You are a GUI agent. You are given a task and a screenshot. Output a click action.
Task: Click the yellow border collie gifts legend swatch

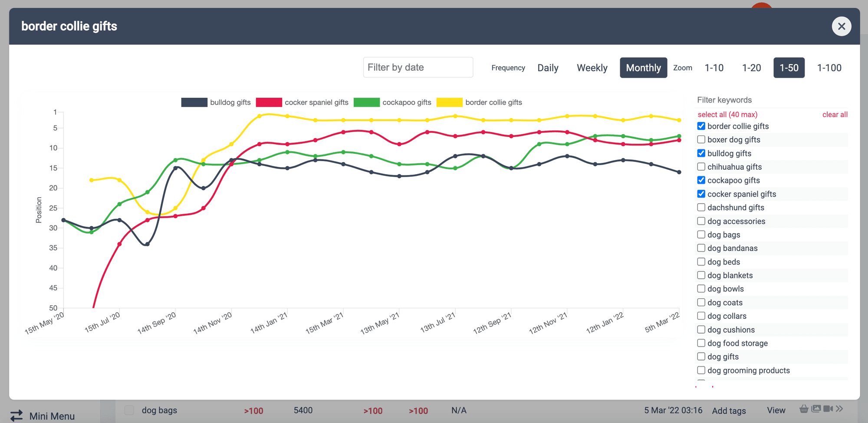click(450, 102)
